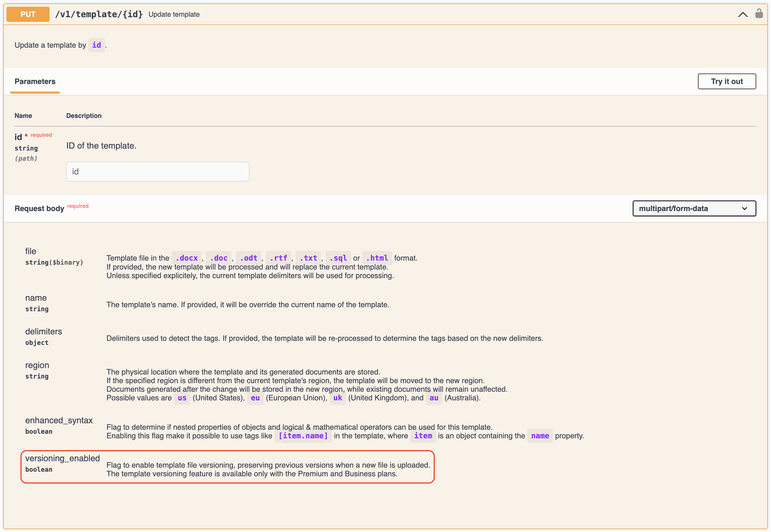Click the 'Update template' summary text

[x=174, y=14]
